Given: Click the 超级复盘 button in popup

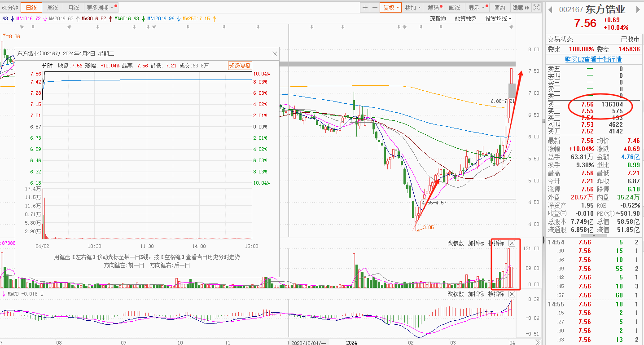Looking at the screenshot, I should click(x=240, y=66).
